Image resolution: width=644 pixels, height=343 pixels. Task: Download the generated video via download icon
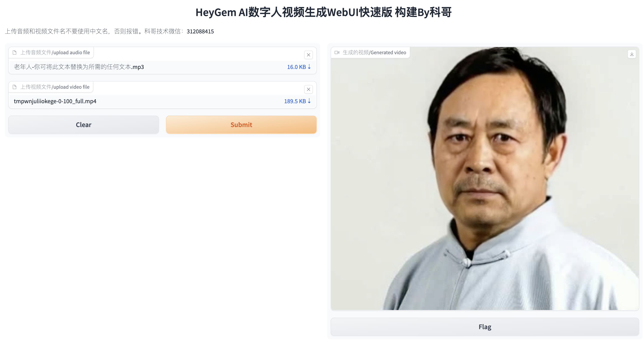(631, 54)
